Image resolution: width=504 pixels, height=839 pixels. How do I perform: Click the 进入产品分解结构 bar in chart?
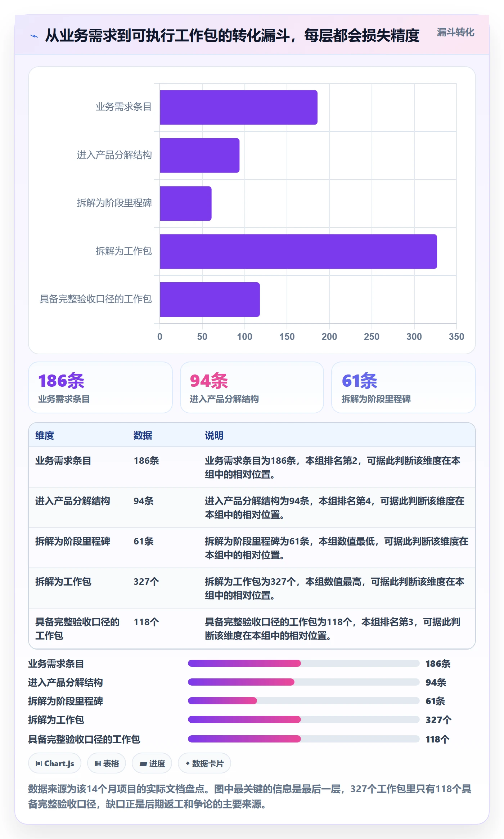[200, 155]
